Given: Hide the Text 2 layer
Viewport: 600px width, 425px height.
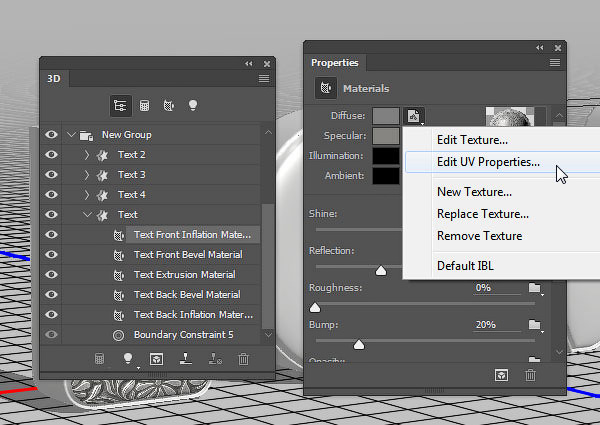Looking at the screenshot, I should point(51,155).
